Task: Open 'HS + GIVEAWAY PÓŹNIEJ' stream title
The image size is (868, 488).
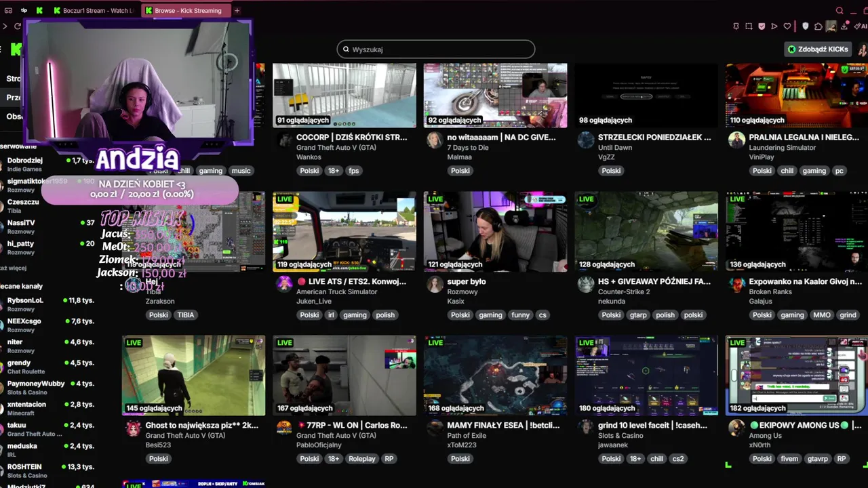Action: tap(654, 281)
